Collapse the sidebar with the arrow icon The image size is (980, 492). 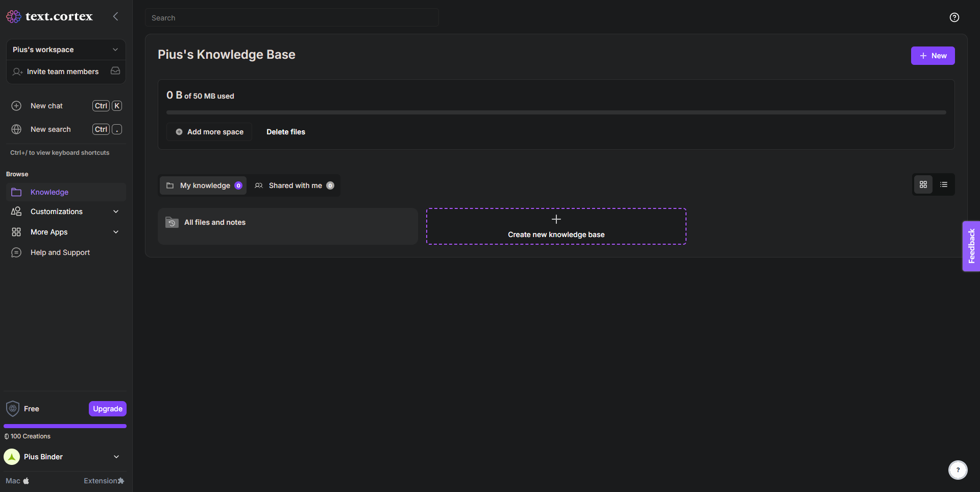pyautogui.click(x=116, y=16)
